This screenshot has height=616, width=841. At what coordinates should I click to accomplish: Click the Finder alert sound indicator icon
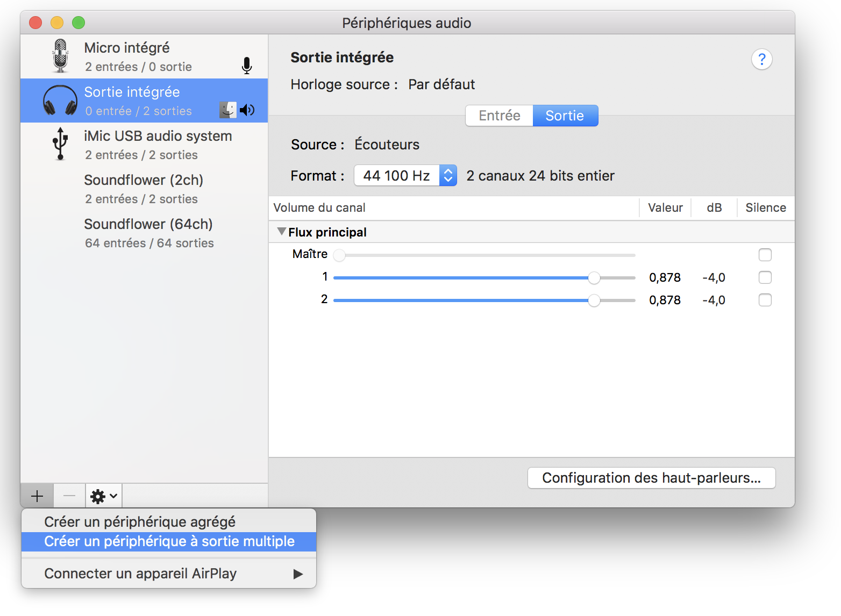[228, 110]
